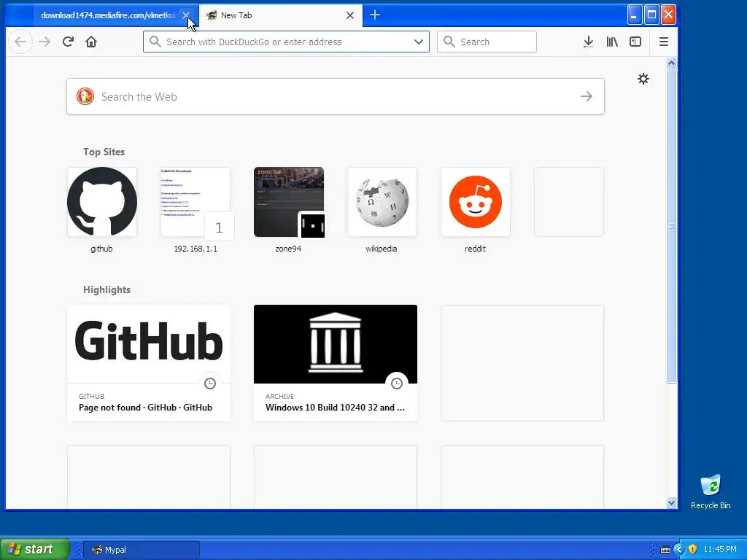This screenshot has width=747, height=560.
Task: Open the browser home page
Action: tap(91, 42)
